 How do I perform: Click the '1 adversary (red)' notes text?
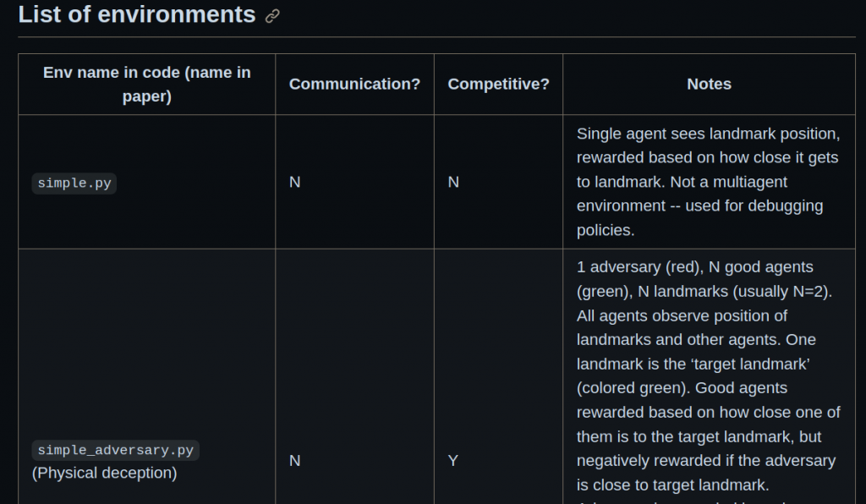[x=639, y=267]
